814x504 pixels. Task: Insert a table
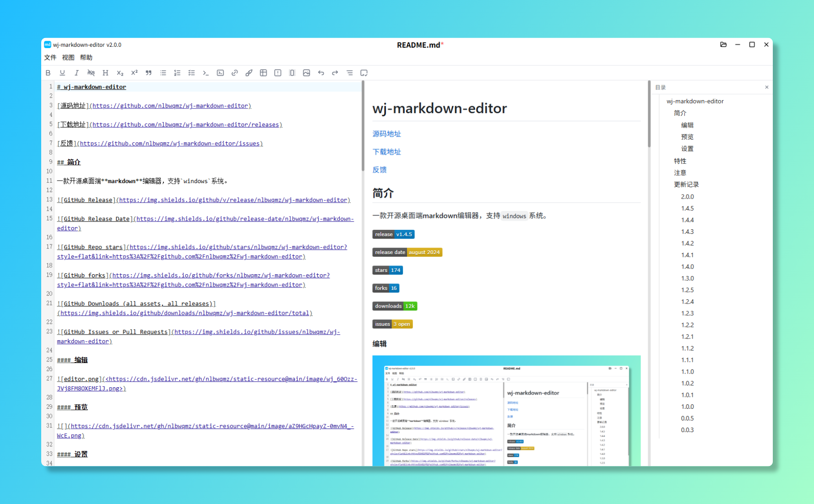[263, 73]
